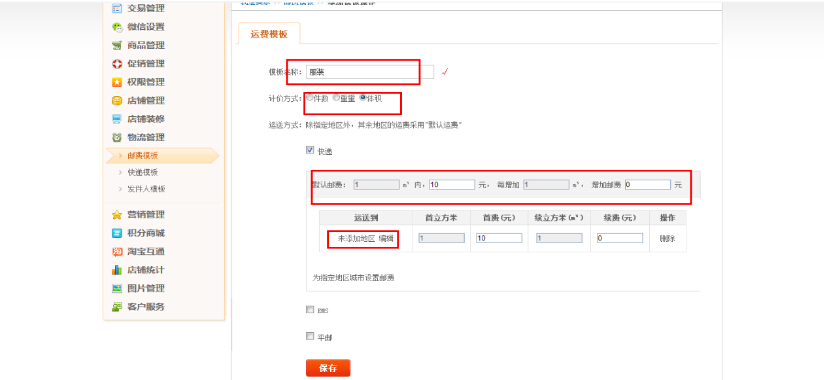
Task: Uncheck the 快递 checkbox
Action: click(310, 150)
